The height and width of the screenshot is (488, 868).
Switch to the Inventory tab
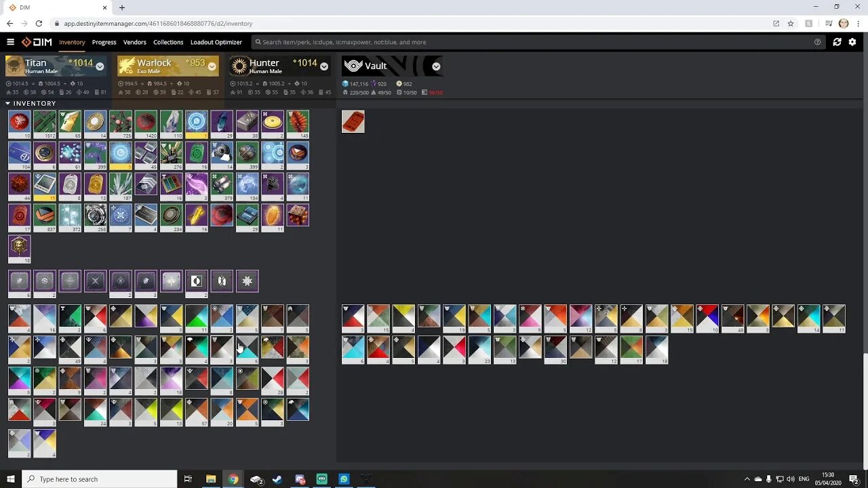click(x=72, y=42)
